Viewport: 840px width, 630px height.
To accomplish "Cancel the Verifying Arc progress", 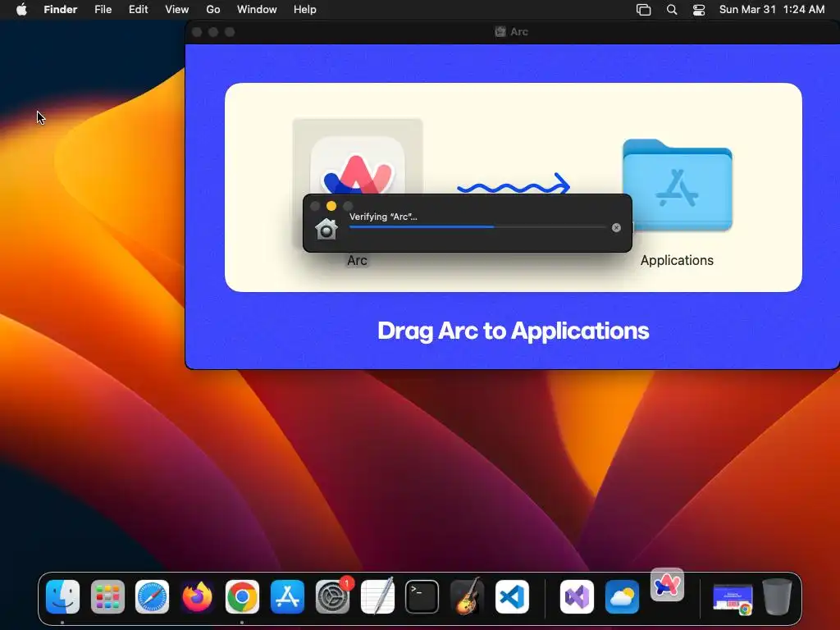I will point(616,228).
